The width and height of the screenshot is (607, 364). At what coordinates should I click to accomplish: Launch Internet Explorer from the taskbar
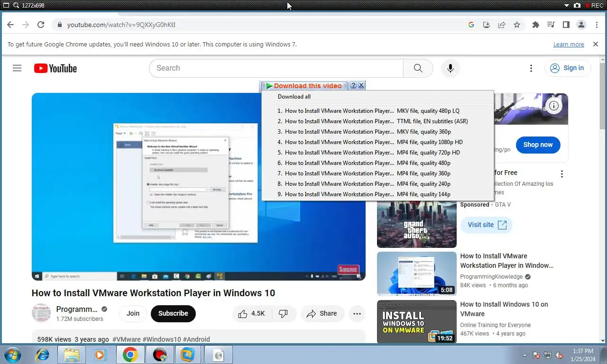[42, 355]
